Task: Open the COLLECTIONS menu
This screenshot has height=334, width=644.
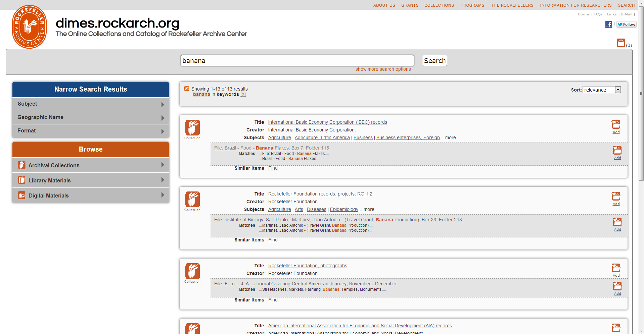Action: pyautogui.click(x=439, y=5)
